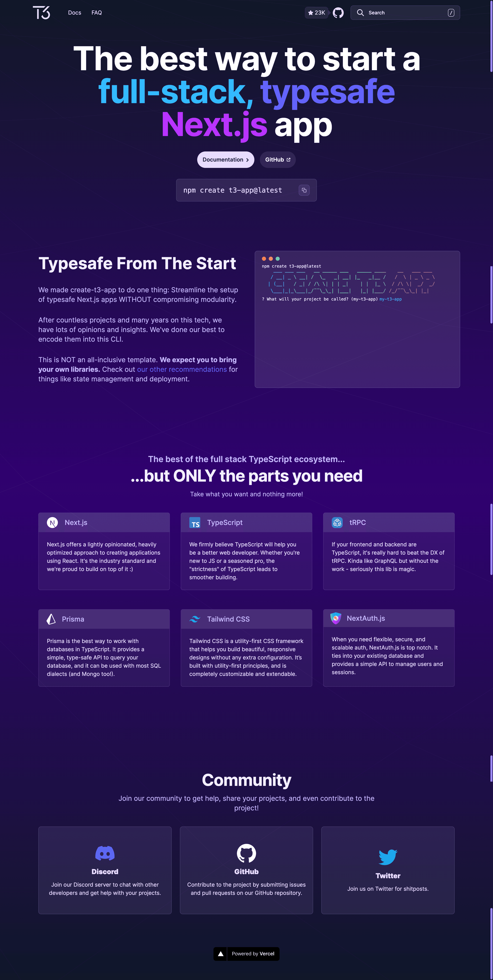Image resolution: width=493 pixels, height=980 pixels.
Task: Click the Next.js logo icon card
Action: (x=52, y=523)
